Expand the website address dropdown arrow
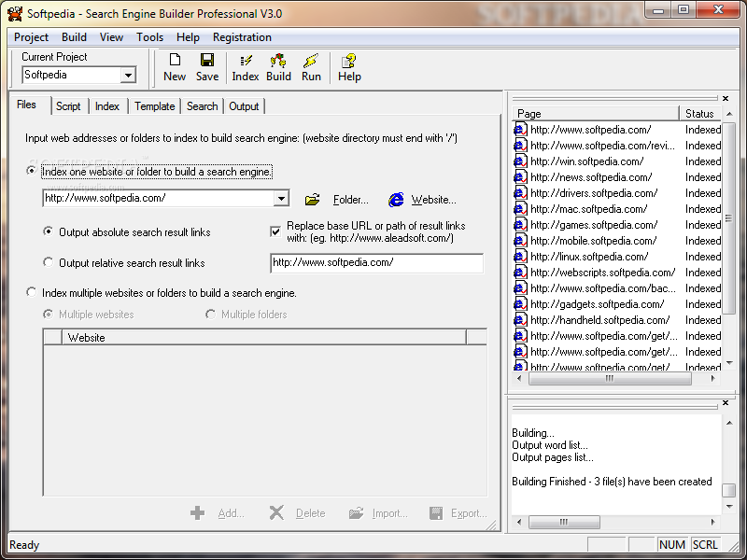The height and width of the screenshot is (560, 747). pyautogui.click(x=281, y=198)
